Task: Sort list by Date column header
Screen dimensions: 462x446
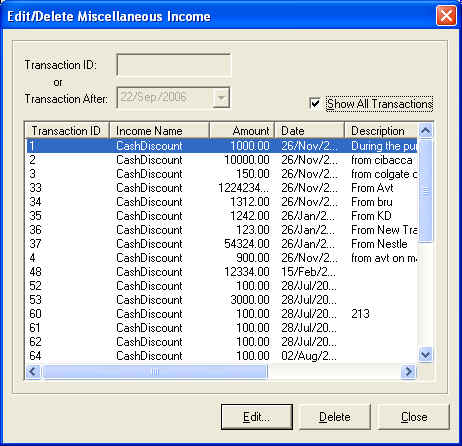Action: [310, 131]
